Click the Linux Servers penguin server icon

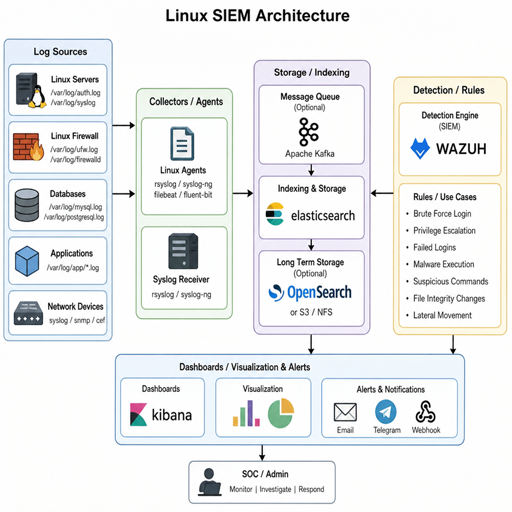click(31, 90)
